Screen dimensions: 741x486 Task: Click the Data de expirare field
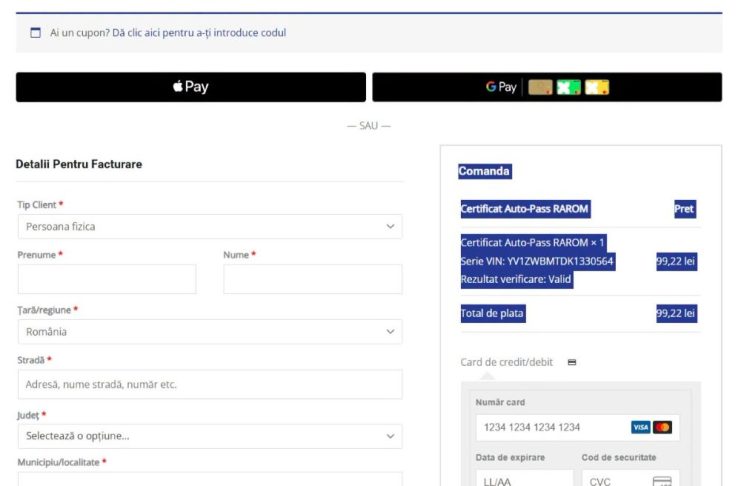point(525,478)
